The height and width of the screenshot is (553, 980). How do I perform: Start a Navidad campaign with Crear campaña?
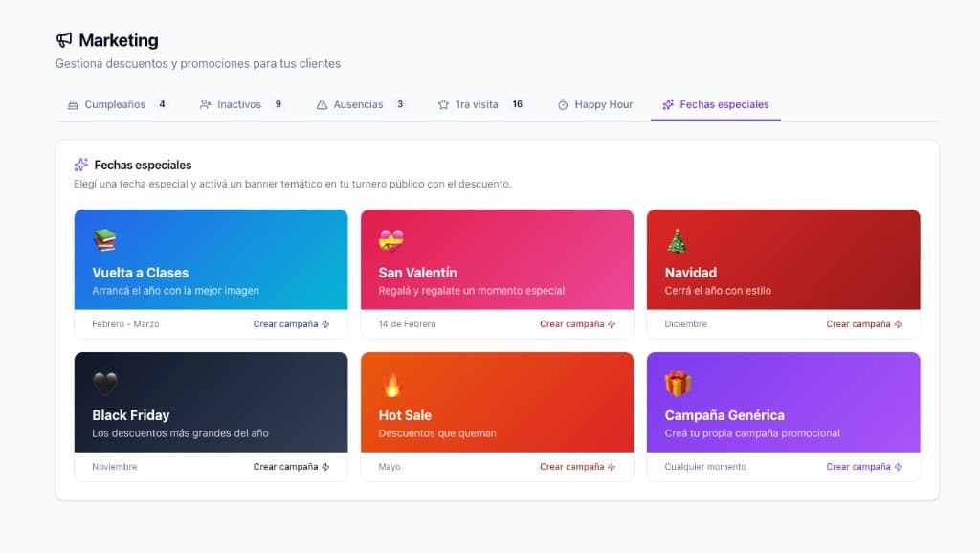864,324
